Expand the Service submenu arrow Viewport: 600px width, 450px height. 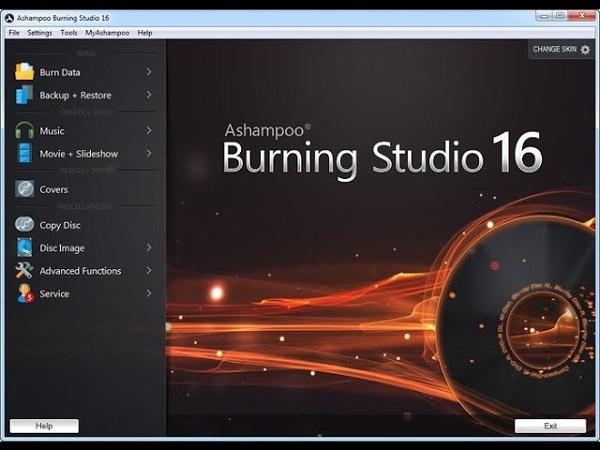149,293
